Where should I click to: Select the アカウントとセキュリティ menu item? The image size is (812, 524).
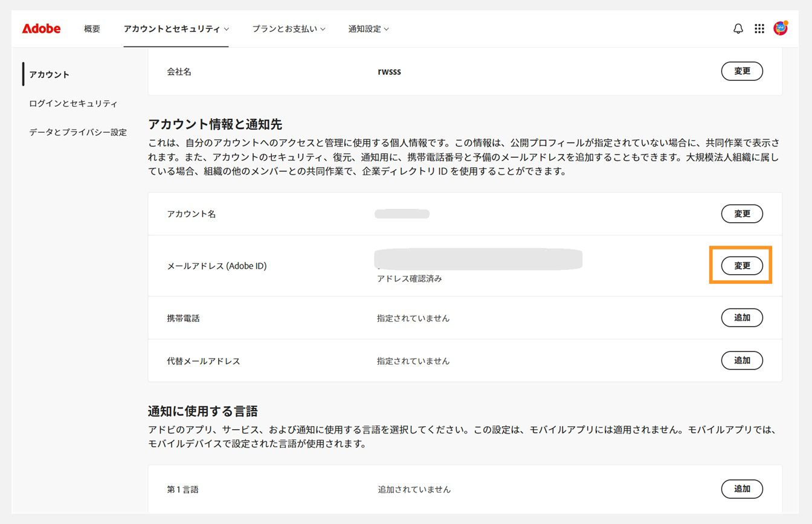pos(172,28)
